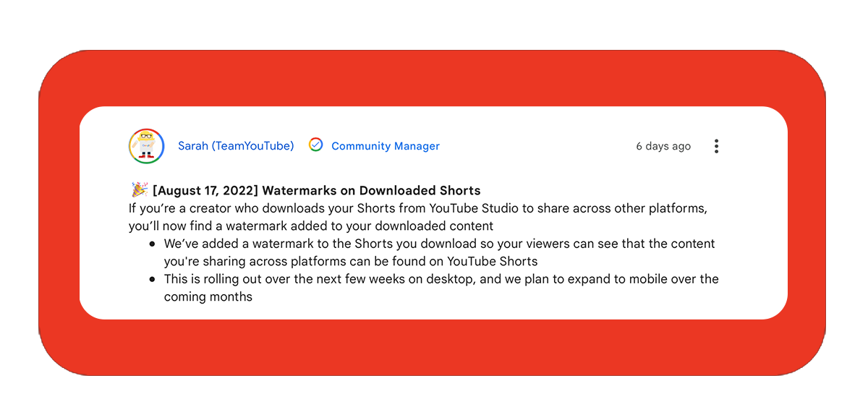
Task: Click the verified checkmark badge icon
Action: pyautogui.click(x=316, y=145)
